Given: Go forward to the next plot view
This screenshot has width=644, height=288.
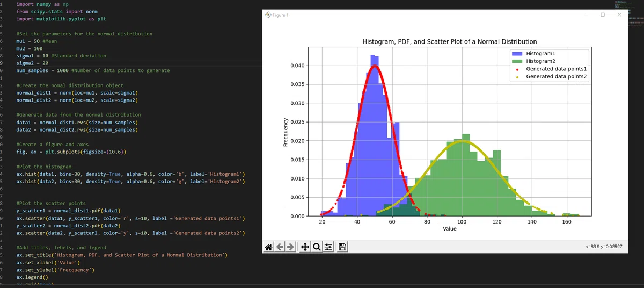Looking at the screenshot, I should click(x=290, y=247).
